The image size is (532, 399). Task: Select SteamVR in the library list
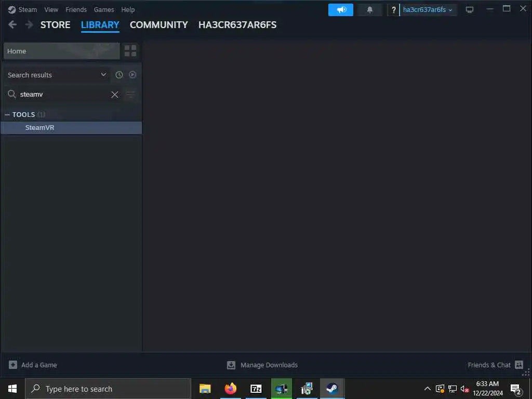(x=71, y=128)
